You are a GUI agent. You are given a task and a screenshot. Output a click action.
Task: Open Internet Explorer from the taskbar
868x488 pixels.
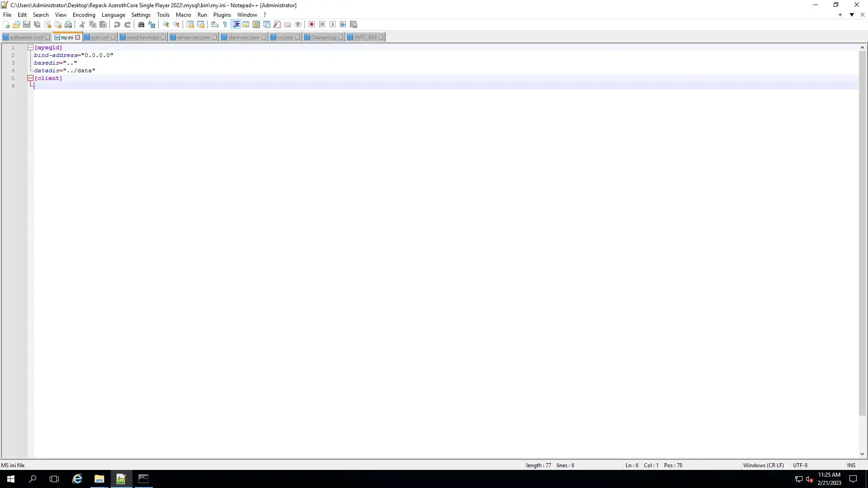click(x=77, y=479)
